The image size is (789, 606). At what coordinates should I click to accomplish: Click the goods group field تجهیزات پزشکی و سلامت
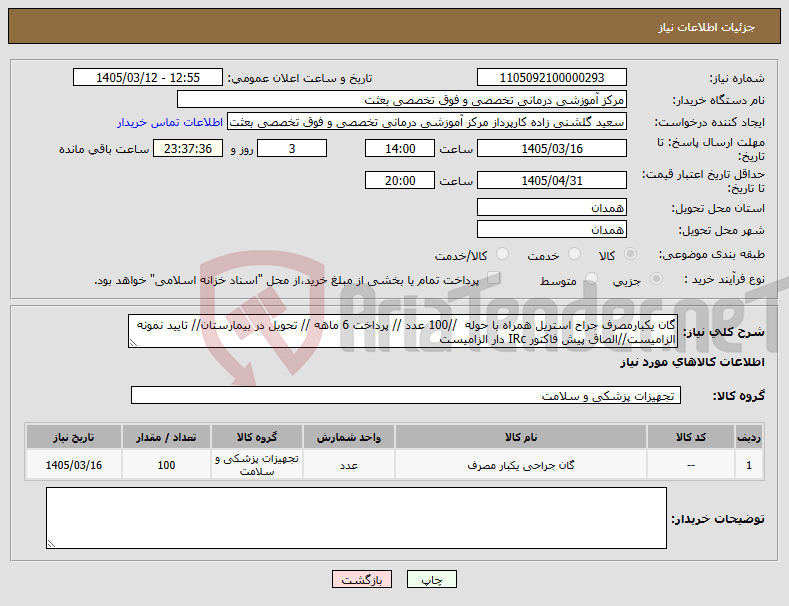(406, 396)
